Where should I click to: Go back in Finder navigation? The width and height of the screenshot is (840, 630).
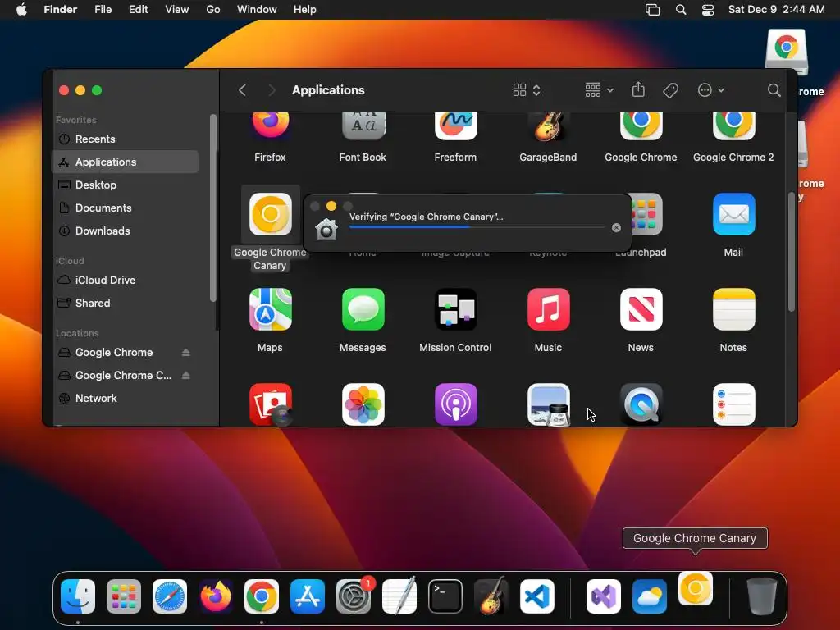(x=242, y=90)
